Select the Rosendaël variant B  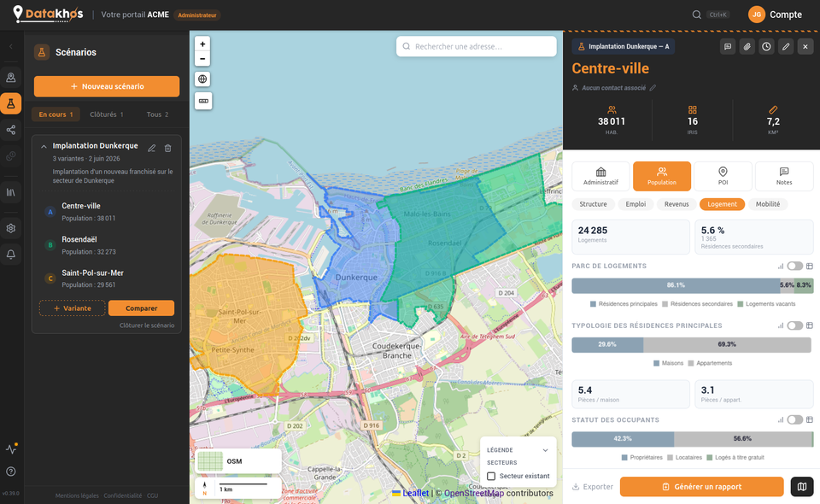click(107, 245)
